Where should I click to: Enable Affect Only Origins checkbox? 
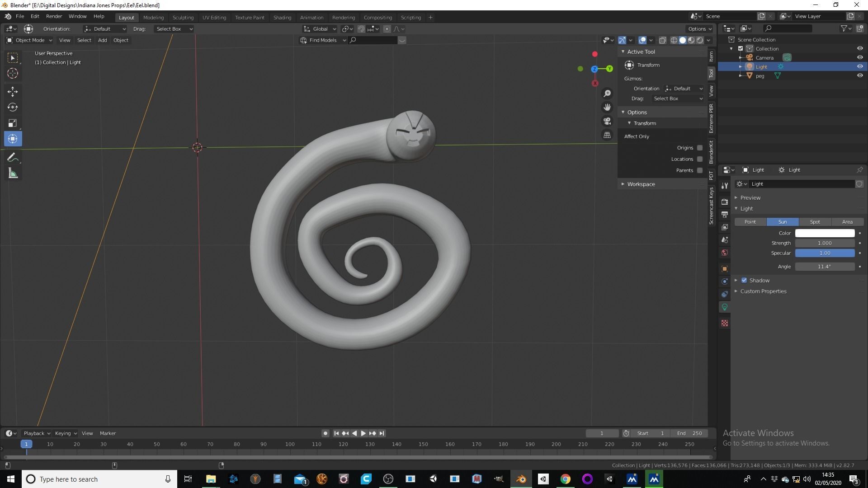tap(700, 148)
